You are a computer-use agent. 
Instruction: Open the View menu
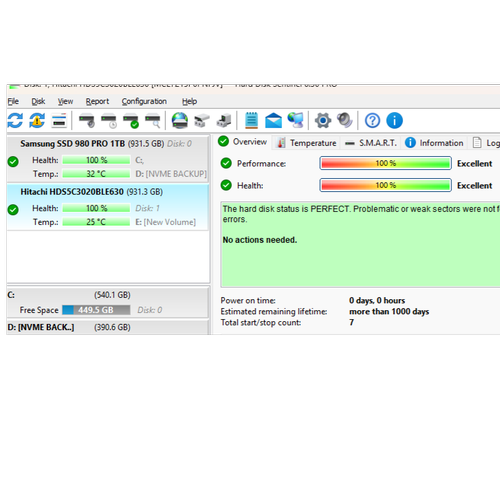click(65, 101)
